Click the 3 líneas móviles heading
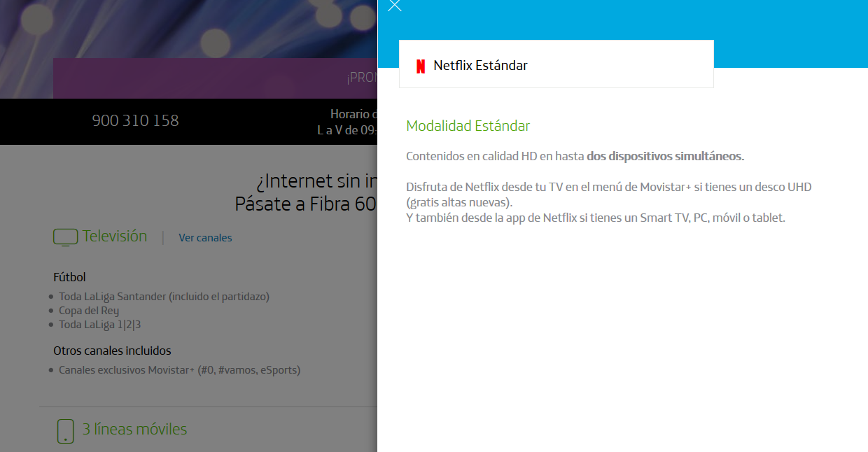 coord(135,429)
